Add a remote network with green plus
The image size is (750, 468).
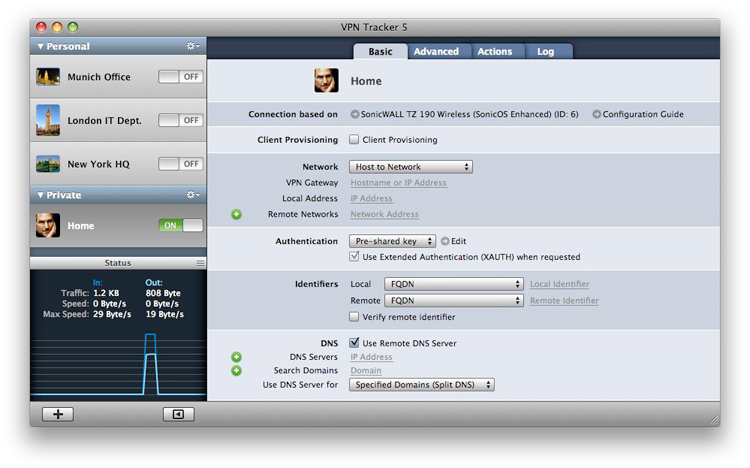236,214
